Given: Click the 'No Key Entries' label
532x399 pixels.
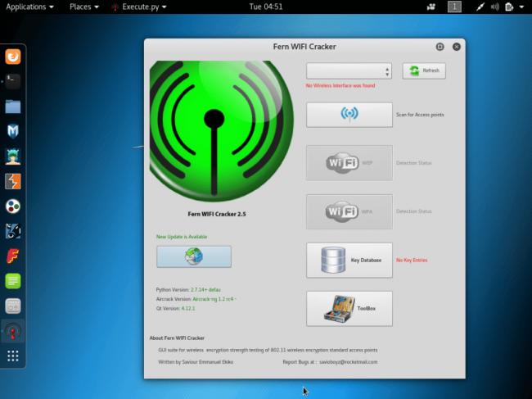Looking at the screenshot, I should pyautogui.click(x=412, y=260).
